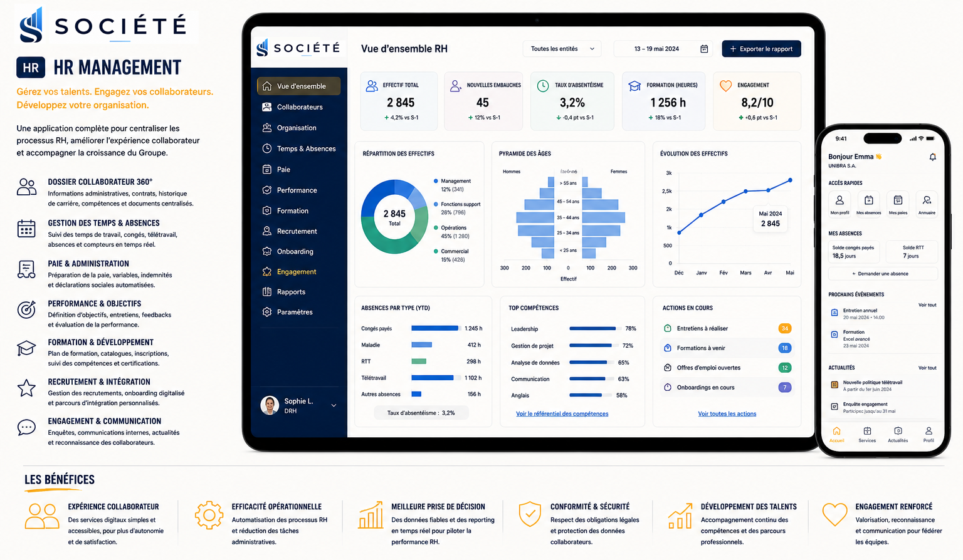Open the 13 – 19 mai 2024 date picker
This screenshot has width=963, height=560.
click(x=664, y=49)
